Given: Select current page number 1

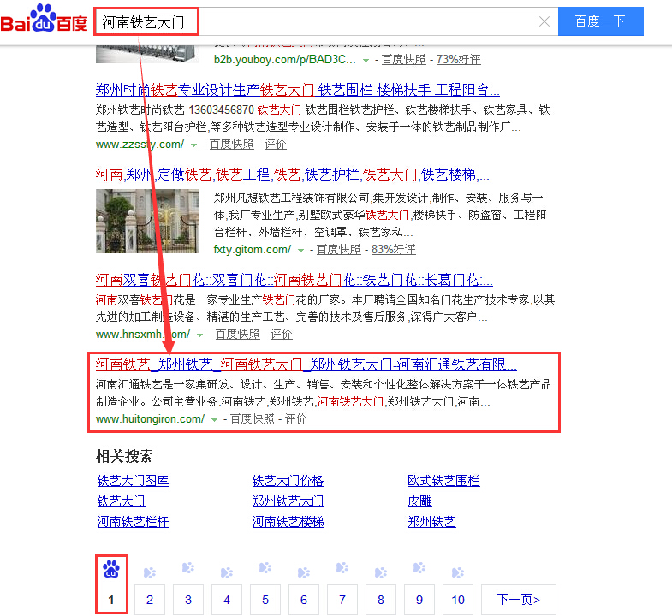Looking at the screenshot, I should tap(111, 600).
